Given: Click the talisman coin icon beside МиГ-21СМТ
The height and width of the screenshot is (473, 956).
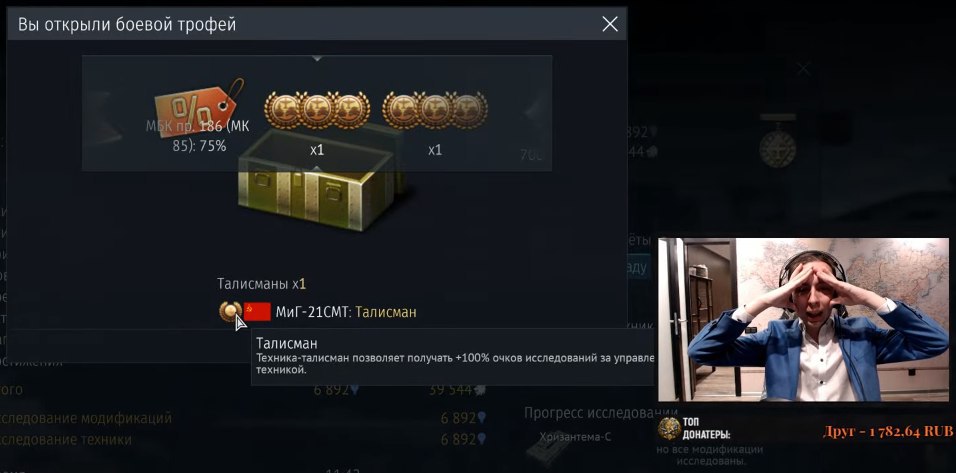Looking at the screenshot, I should point(230,311).
